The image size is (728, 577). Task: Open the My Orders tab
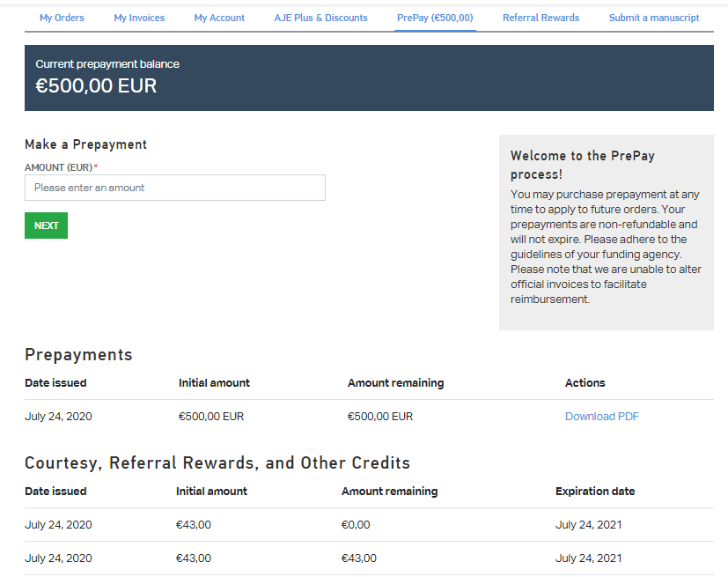click(x=62, y=18)
